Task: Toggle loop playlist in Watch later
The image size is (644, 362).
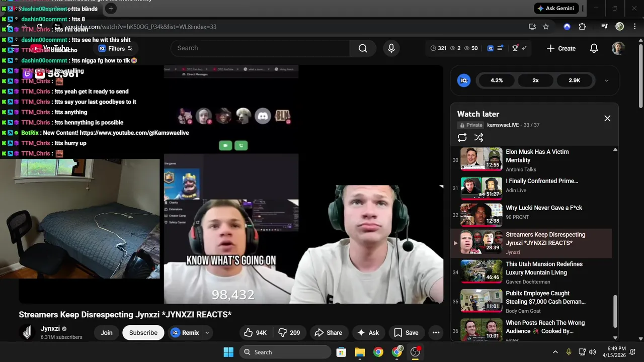Action: click(x=462, y=137)
